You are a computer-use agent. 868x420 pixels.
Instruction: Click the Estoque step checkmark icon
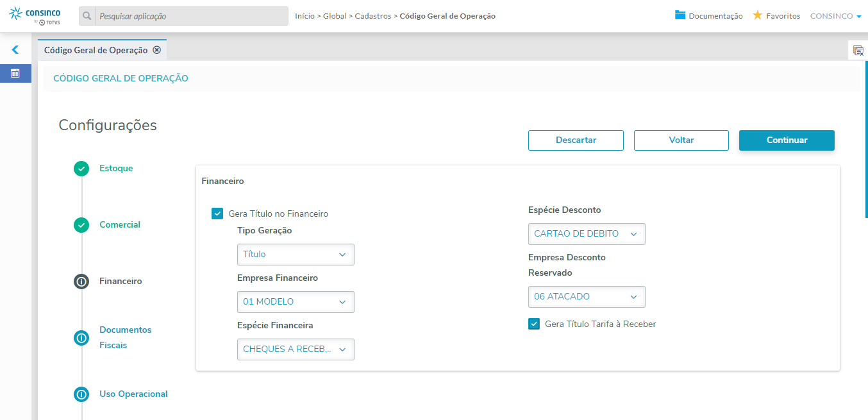[81, 169]
